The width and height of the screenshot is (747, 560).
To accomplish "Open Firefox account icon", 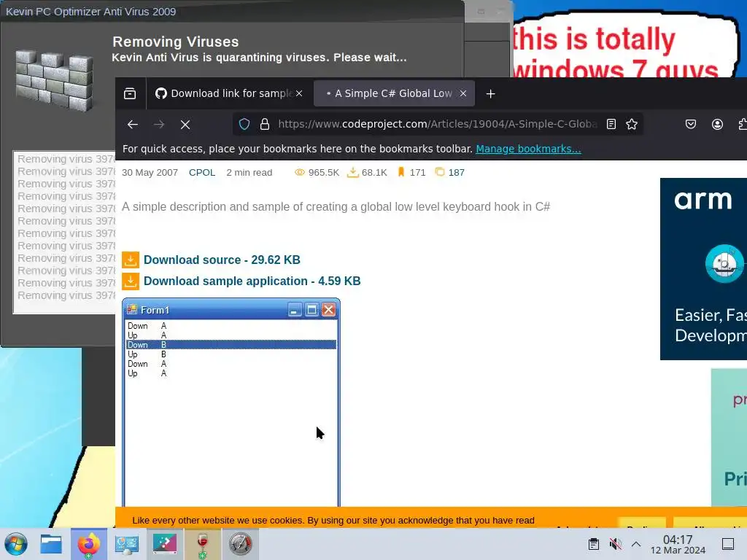I will (718, 124).
